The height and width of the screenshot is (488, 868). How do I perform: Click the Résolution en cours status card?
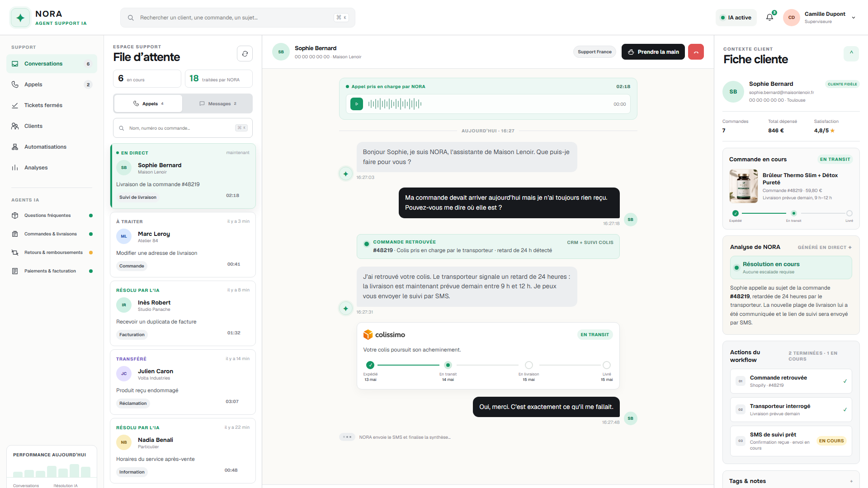pos(791,267)
